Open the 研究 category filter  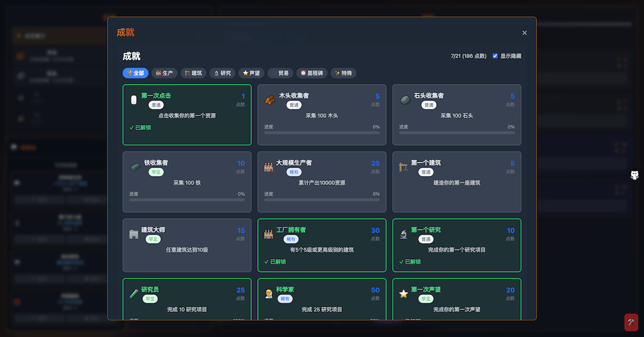pos(222,73)
